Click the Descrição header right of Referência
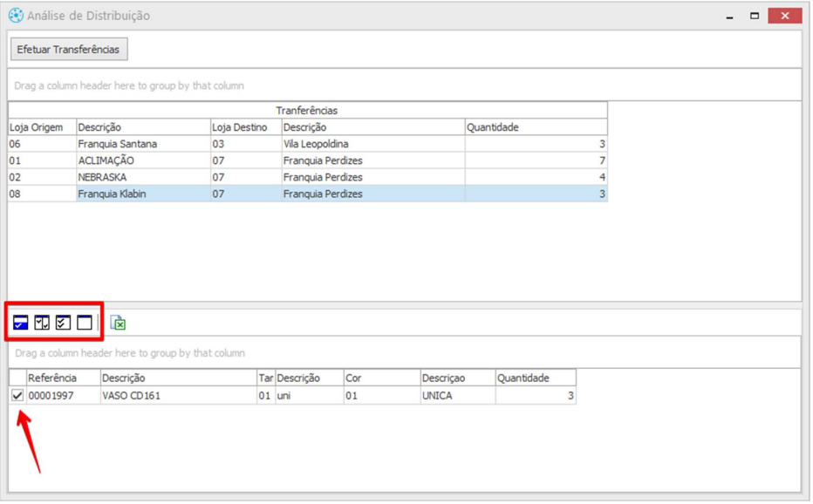This screenshot has width=813, height=504. point(178,378)
